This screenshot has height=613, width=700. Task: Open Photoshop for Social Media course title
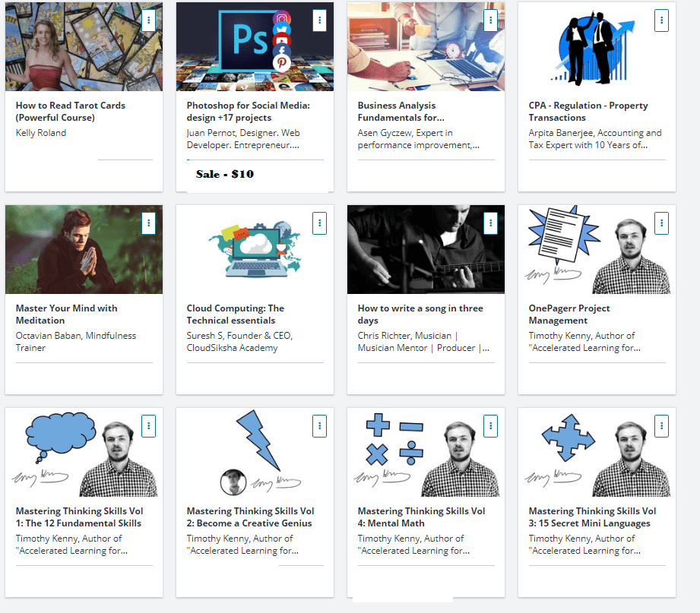pos(248,112)
